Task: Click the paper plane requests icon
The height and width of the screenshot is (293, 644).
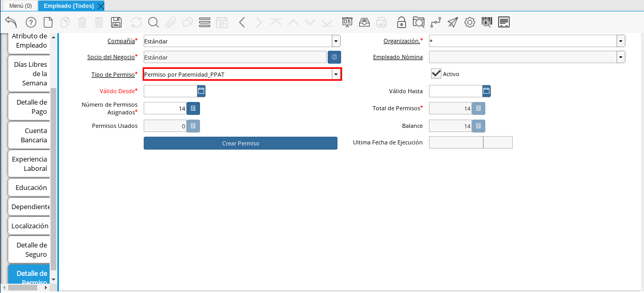Action: click(x=453, y=22)
